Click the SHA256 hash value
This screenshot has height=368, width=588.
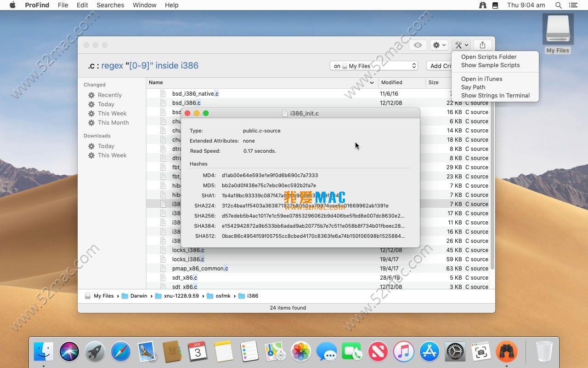click(313, 216)
